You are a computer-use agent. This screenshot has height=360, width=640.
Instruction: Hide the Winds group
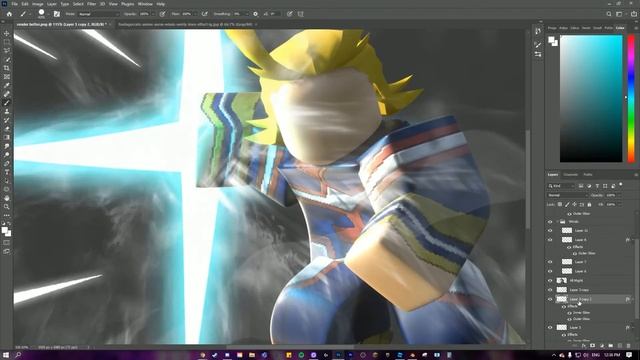click(550, 222)
